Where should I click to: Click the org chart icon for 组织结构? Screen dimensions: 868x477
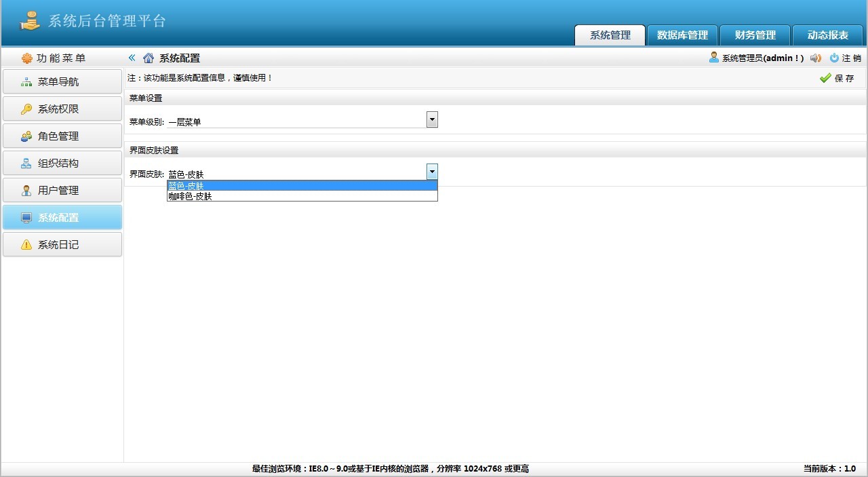[26, 164]
